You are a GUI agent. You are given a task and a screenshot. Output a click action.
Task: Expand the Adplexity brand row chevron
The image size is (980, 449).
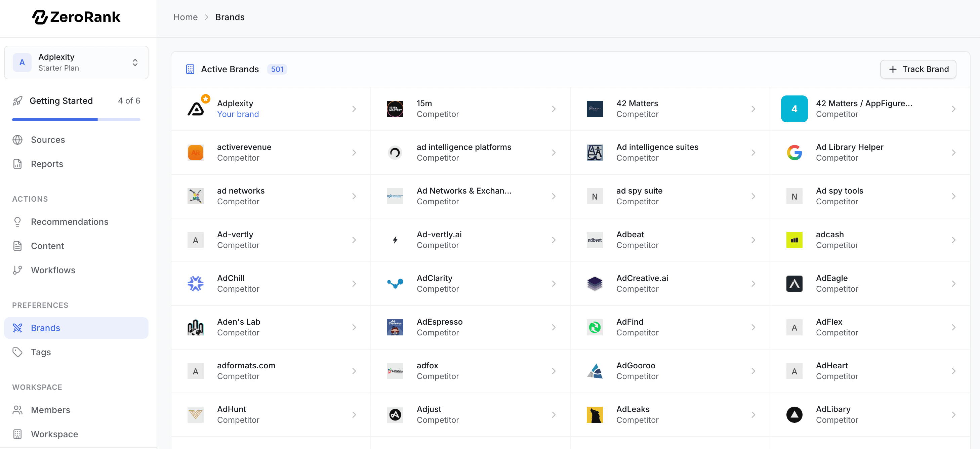pos(354,109)
